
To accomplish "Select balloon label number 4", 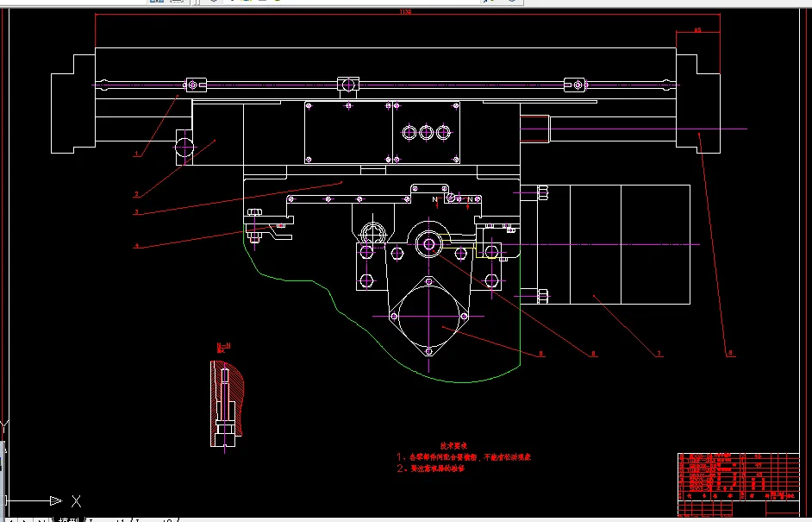I will [137, 246].
